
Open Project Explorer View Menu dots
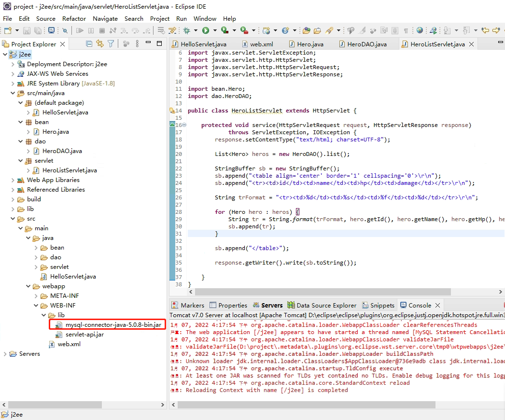coord(137,44)
